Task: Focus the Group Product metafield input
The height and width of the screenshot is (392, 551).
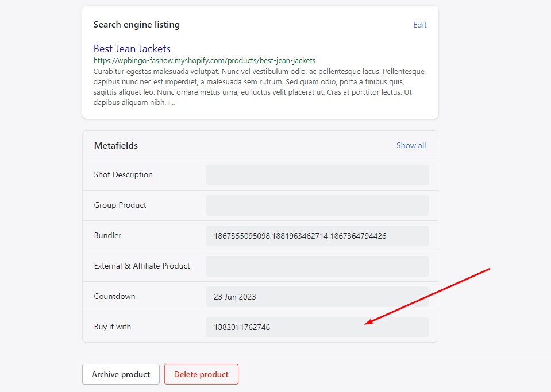Action: [x=317, y=205]
